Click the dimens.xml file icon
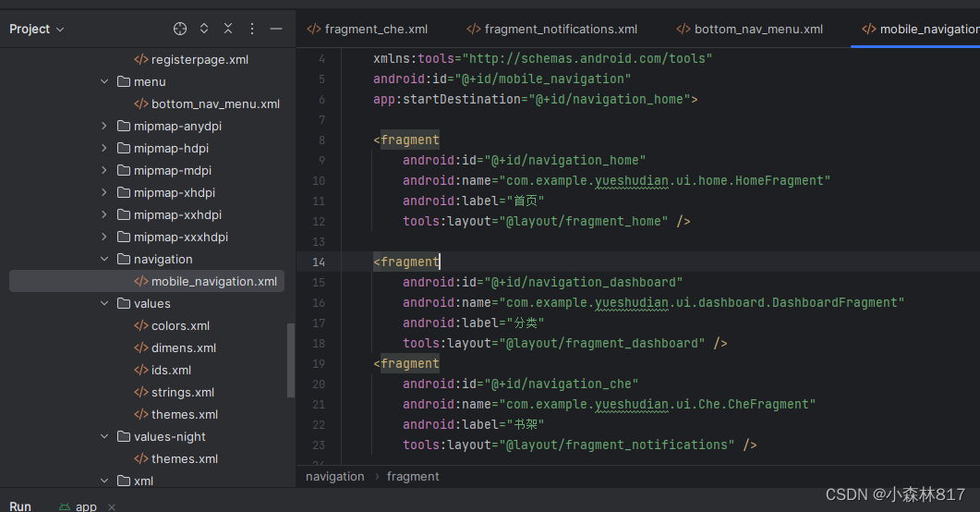Image resolution: width=980 pixels, height=512 pixels. [141, 347]
